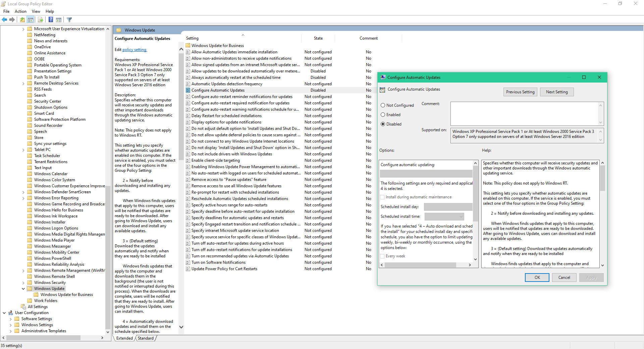The height and width of the screenshot is (349, 644).
Task: Click the Local Group Policy Editor title icon
Action: pos(3,4)
